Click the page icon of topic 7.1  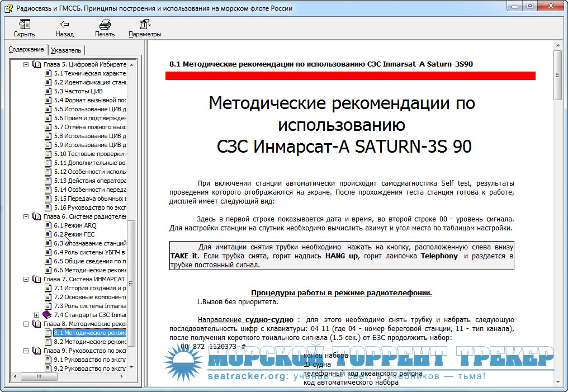point(48,288)
